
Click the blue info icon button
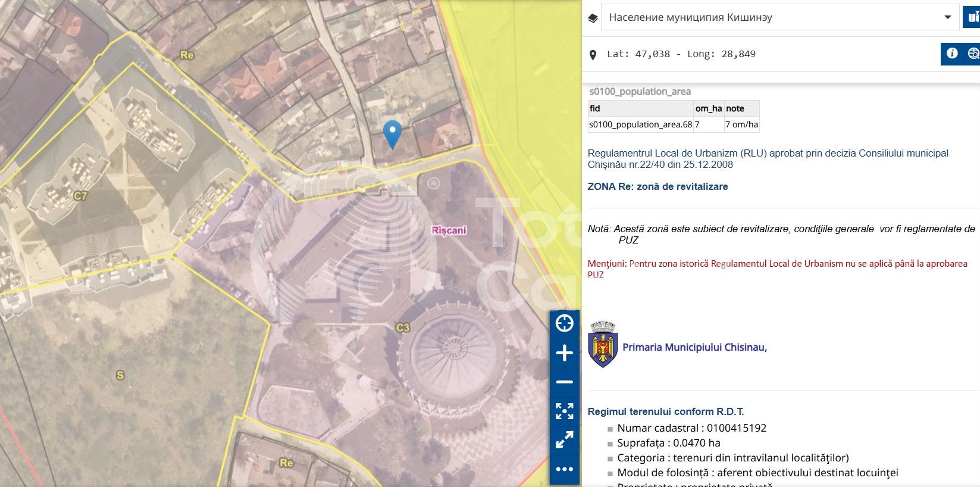pyautogui.click(x=952, y=54)
